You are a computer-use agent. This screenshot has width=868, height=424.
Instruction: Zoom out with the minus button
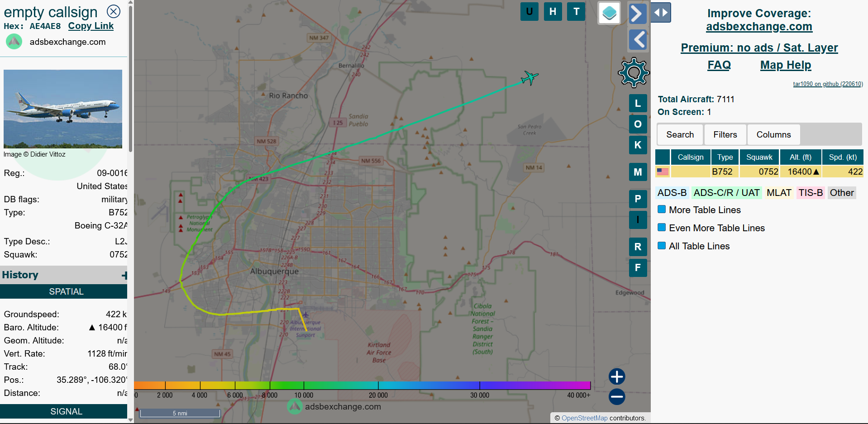click(617, 397)
